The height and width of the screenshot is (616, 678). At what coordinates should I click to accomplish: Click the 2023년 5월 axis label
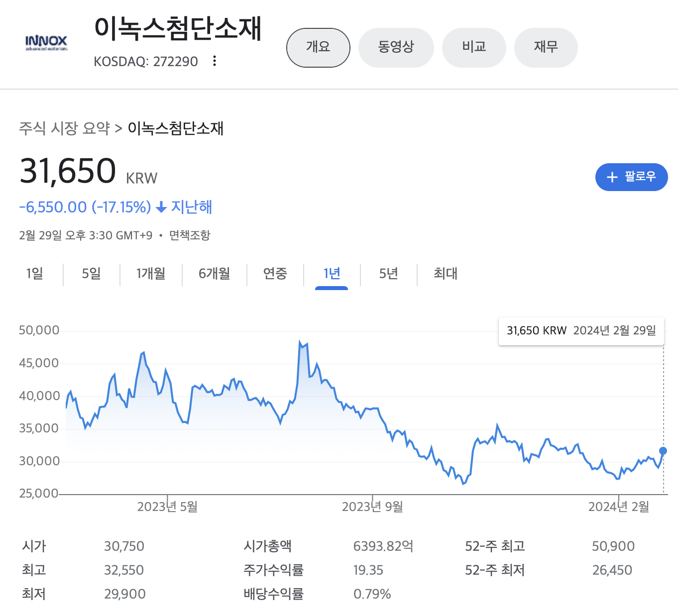pyautogui.click(x=168, y=507)
